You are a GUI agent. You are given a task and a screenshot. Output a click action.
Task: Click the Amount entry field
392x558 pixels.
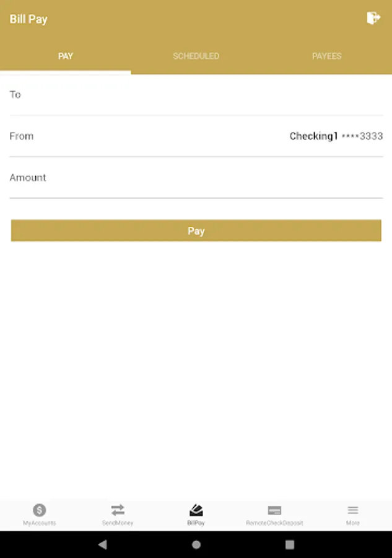coord(196,178)
